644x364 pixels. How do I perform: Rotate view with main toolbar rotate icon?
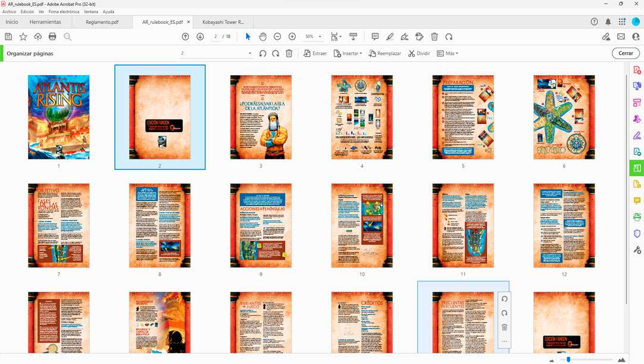point(449,36)
